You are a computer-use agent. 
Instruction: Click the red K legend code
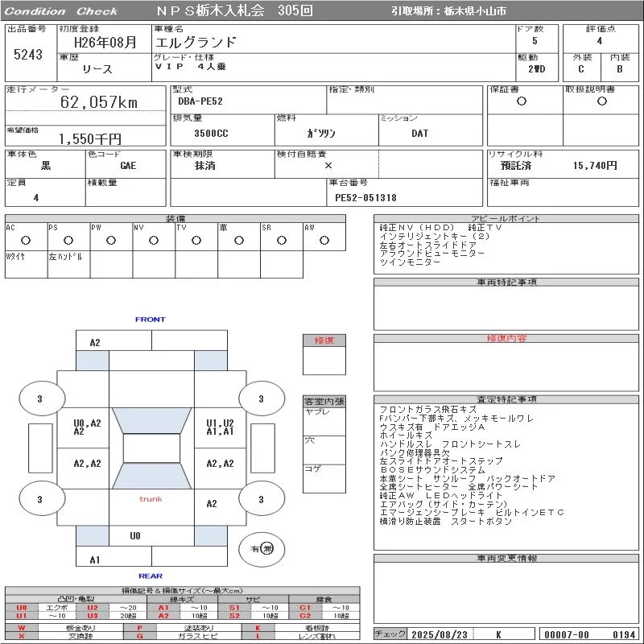click(x=258, y=628)
